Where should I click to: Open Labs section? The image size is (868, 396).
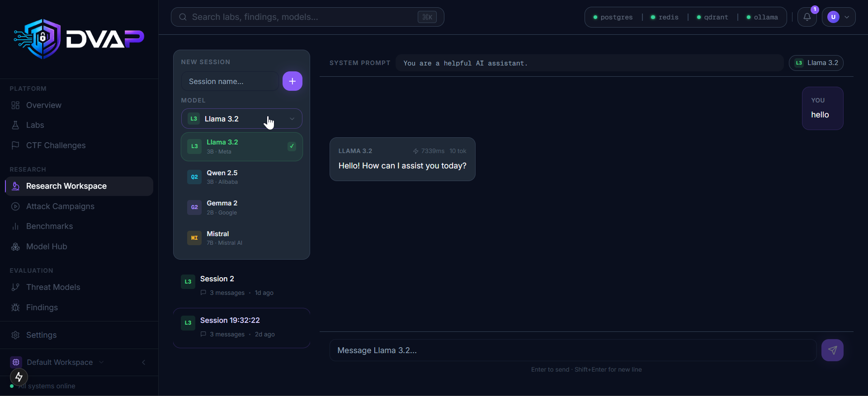click(79, 125)
